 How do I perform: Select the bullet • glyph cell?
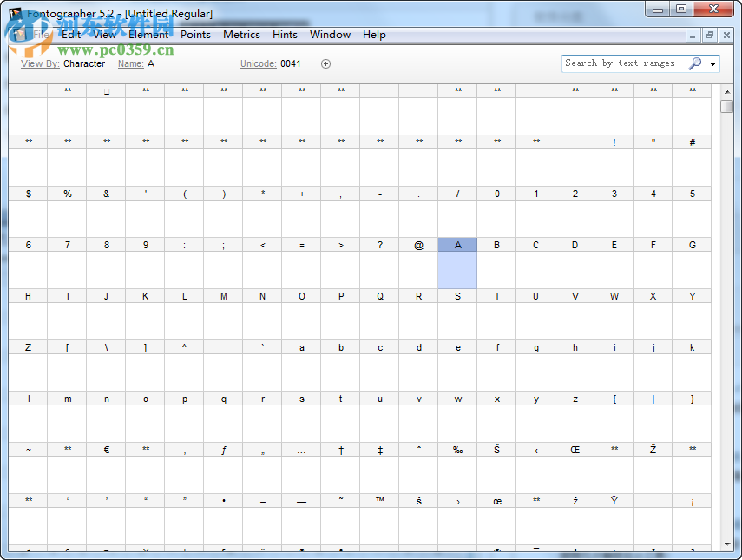click(223, 519)
